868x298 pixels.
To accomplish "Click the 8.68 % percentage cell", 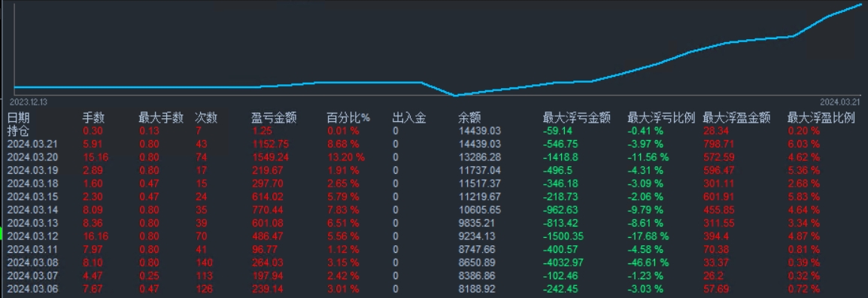I will click(x=343, y=144).
